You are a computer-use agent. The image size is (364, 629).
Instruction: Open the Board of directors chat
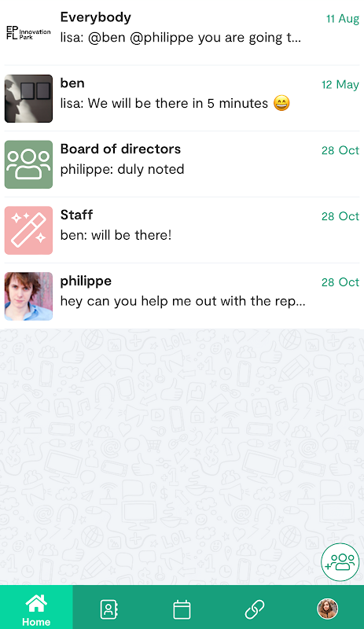pos(182,164)
